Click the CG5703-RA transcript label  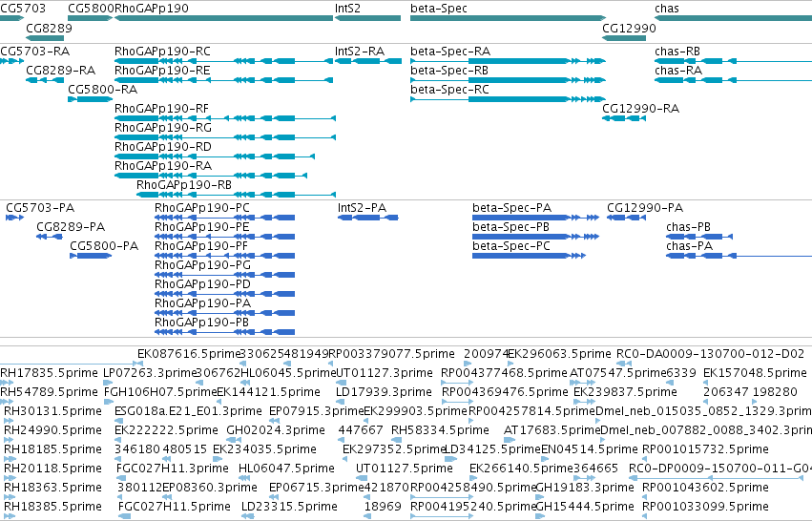(x=34, y=52)
